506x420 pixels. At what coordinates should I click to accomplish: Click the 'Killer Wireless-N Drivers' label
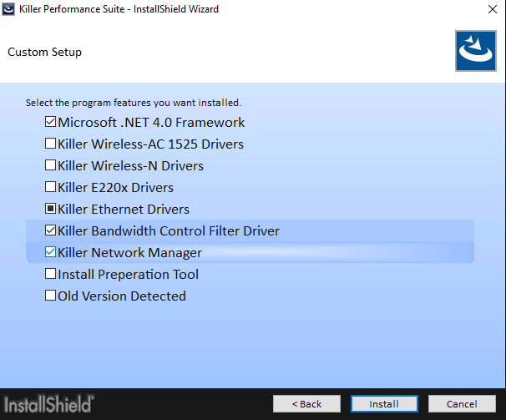pyautogui.click(x=130, y=165)
